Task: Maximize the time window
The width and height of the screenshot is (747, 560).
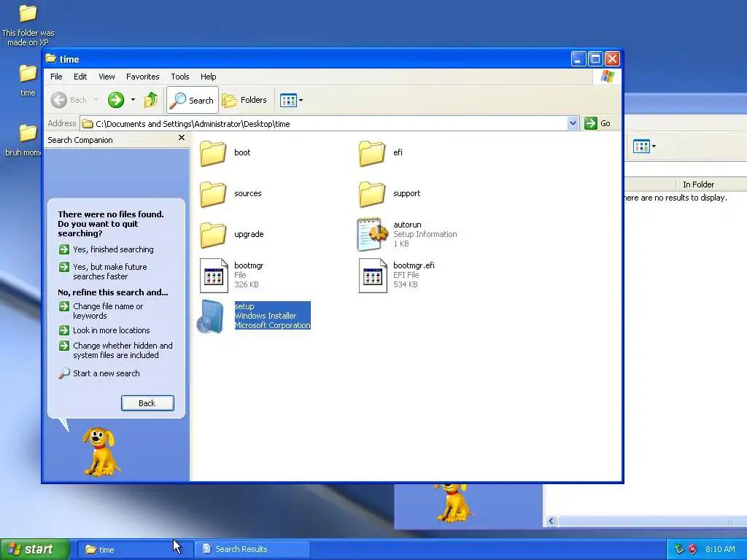Action: pos(595,59)
